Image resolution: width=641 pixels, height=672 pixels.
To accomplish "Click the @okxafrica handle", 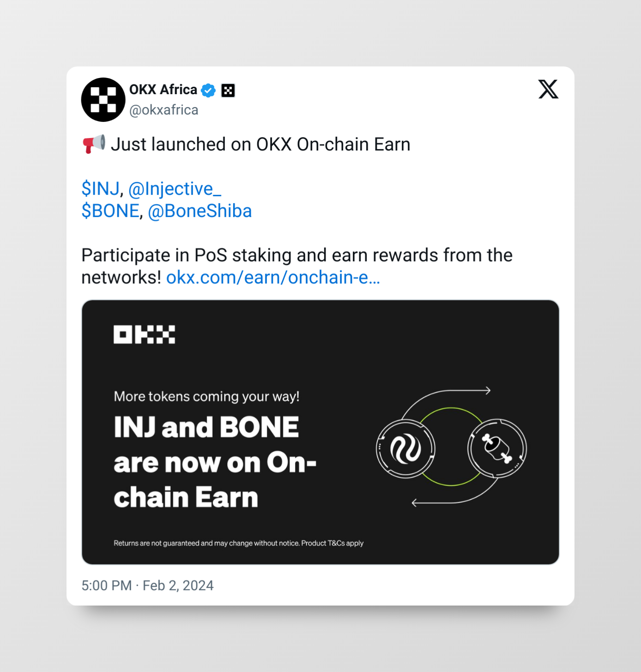I will pyautogui.click(x=164, y=110).
